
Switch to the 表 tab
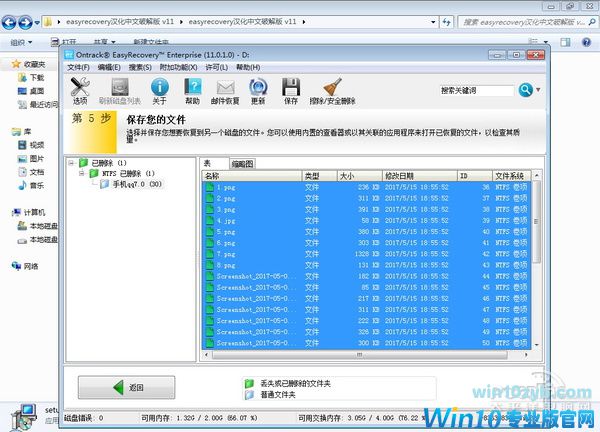[x=207, y=163]
